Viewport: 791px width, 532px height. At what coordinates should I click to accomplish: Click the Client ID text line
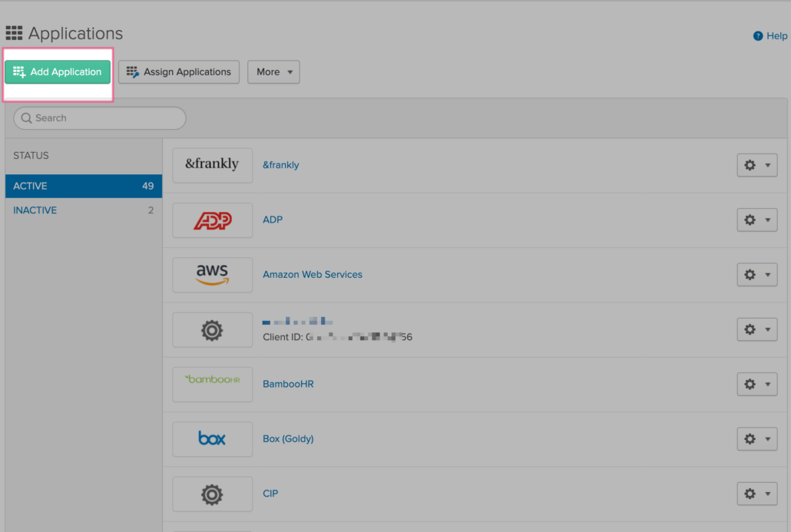click(337, 337)
